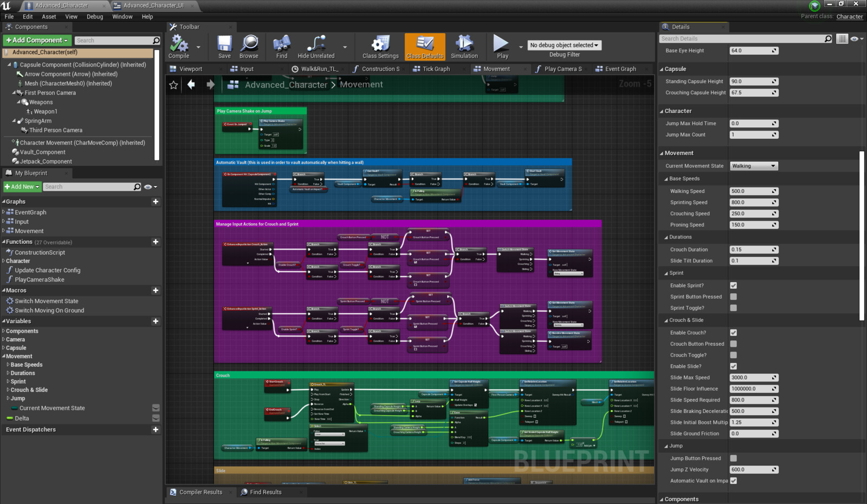Click Add New button in My Blueprint

click(x=22, y=186)
